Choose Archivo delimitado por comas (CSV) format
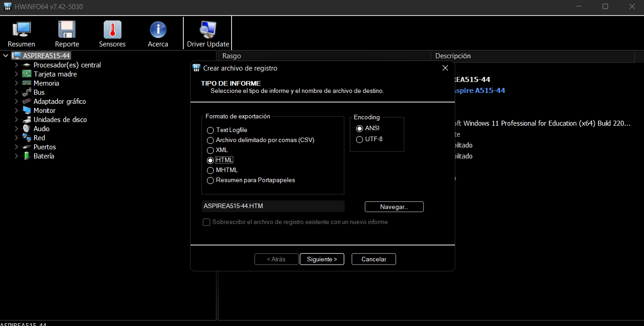The height and width of the screenshot is (326, 644). tap(210, 141)
